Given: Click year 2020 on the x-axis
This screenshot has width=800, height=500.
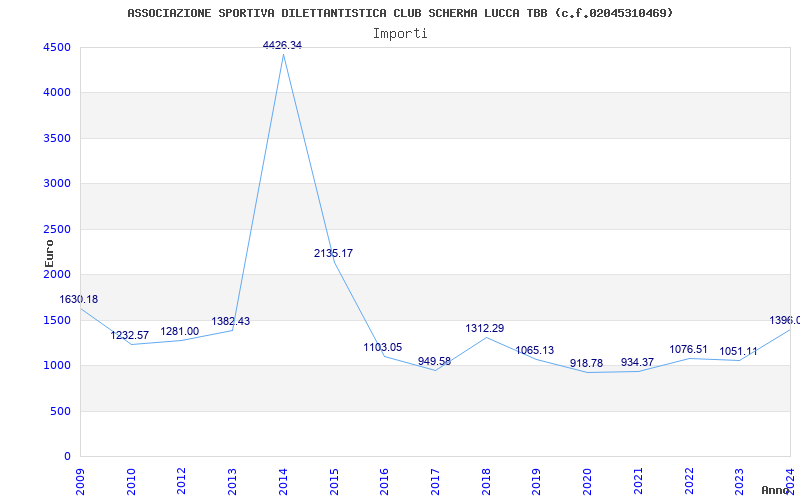Looking at the screenshot, I should [587, 481].
